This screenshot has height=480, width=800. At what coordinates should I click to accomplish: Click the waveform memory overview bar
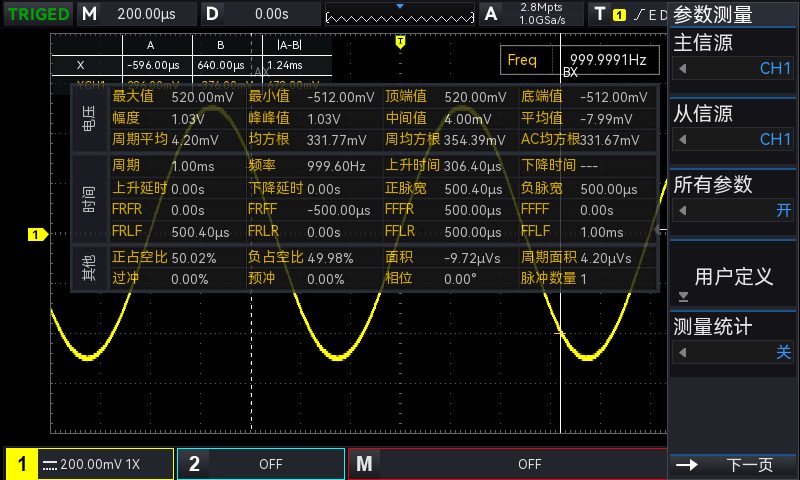(x=400, y=18)
